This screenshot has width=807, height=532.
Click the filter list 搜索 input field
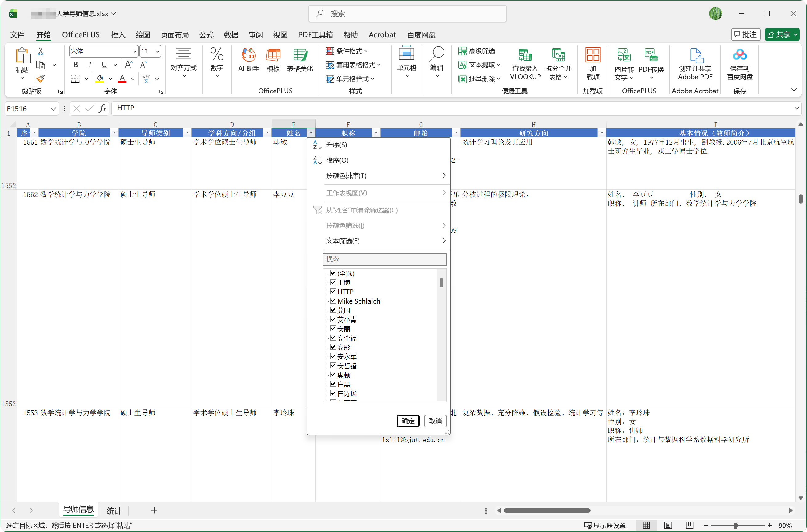pyautogui.click(x=385, y=259)
